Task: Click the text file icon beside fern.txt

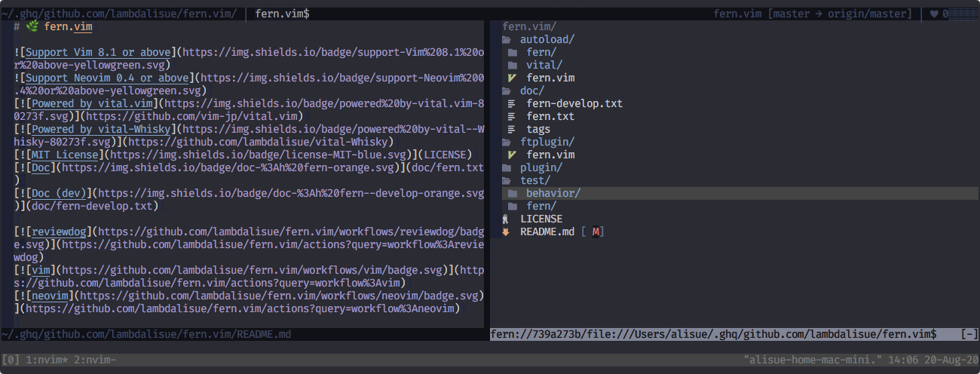Action: point(513,116)
